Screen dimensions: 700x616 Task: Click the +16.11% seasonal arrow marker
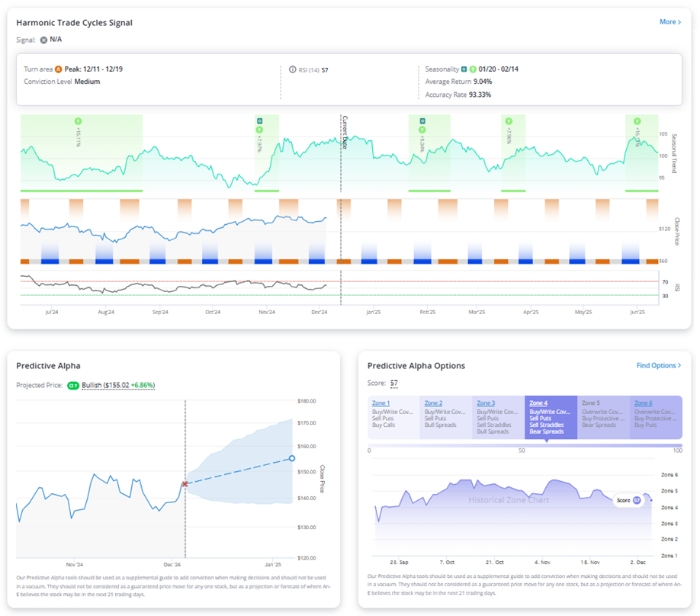(x=78, y=121)
